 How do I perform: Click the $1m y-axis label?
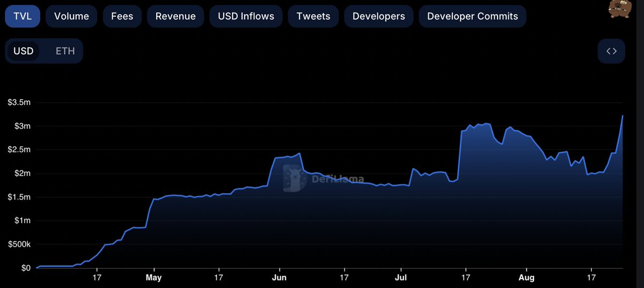[22, 220]
